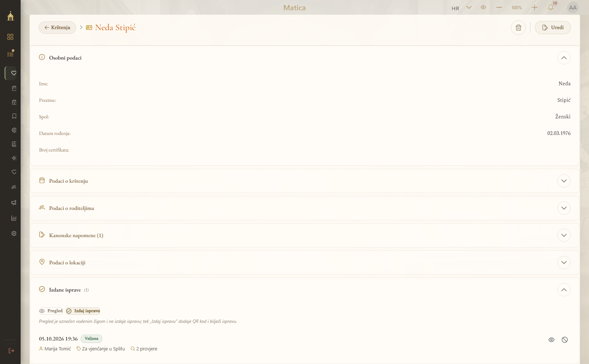Open the bar chart statistics icon
Image resolution: width=589 pixels, height=364 pixels.
(14, 218)
